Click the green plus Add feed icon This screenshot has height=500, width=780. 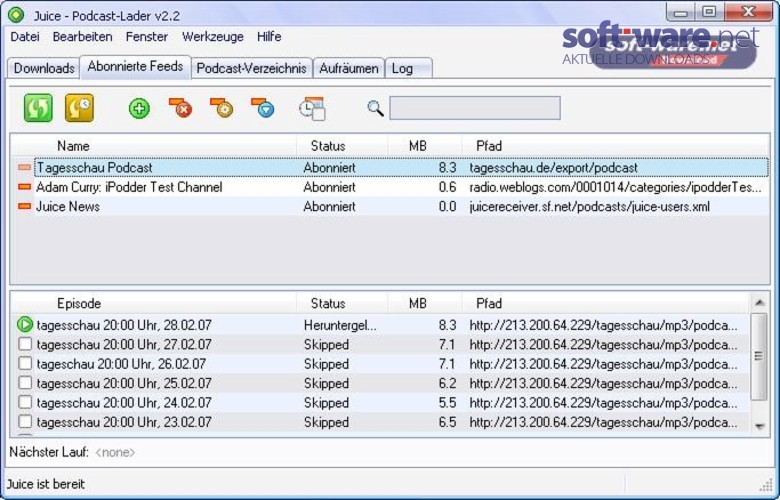click(139, 108)
